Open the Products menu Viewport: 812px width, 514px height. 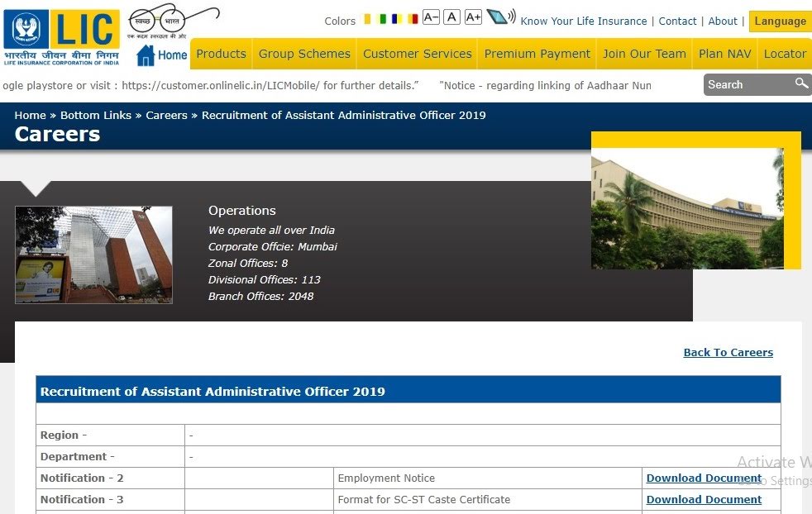coord(221,54)
